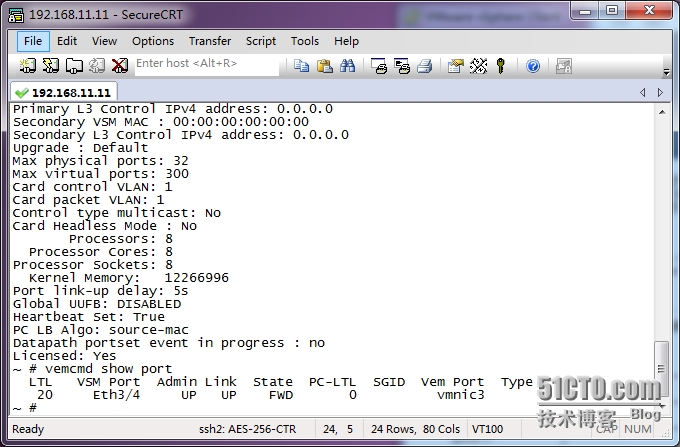Click the 'Max physical ports: 32' line
This screenshot has height=447, width=680.
coord(101,161)
